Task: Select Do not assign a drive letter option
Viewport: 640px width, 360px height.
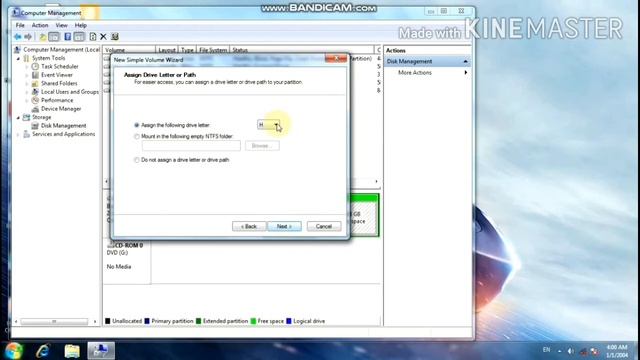Action: pos(137,160)
